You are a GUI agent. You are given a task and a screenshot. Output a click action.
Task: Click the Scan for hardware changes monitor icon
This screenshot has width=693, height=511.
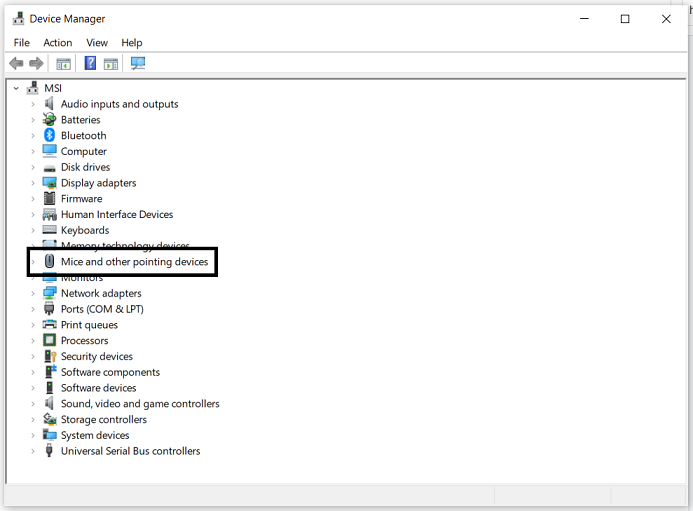(138, 63)
